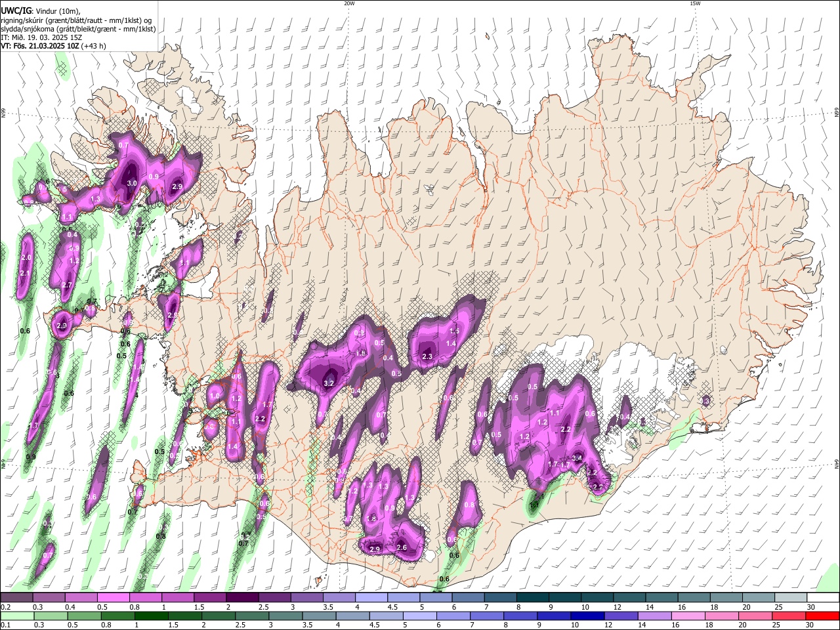Pick the bottom-row swatch between 3 and 3.5
Viewport: 840px width, 630px height.
[x=285, y=616]
